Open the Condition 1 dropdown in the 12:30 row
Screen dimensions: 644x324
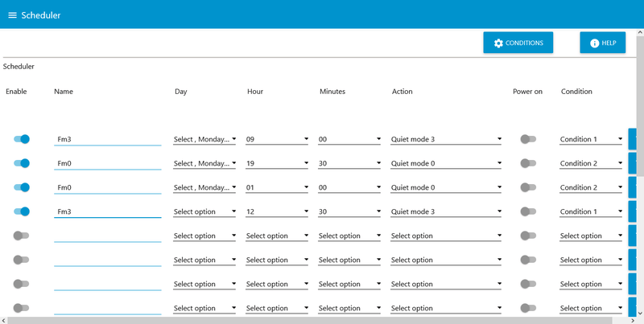(x=591, y=212)
